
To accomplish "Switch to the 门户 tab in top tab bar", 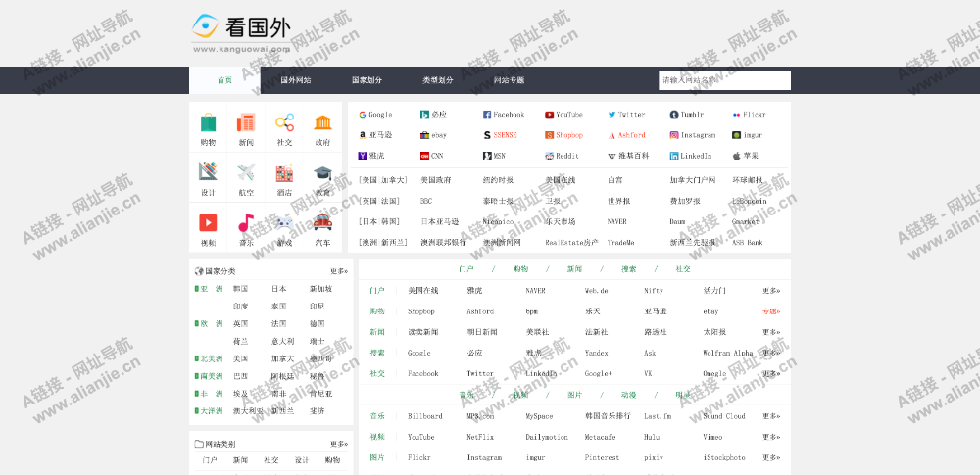I will 466,269.
